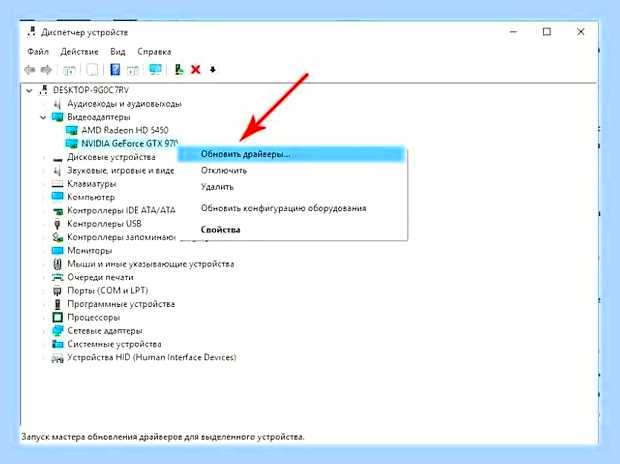Open the Файл menu
620x464 pixels.
coord(38,52)
